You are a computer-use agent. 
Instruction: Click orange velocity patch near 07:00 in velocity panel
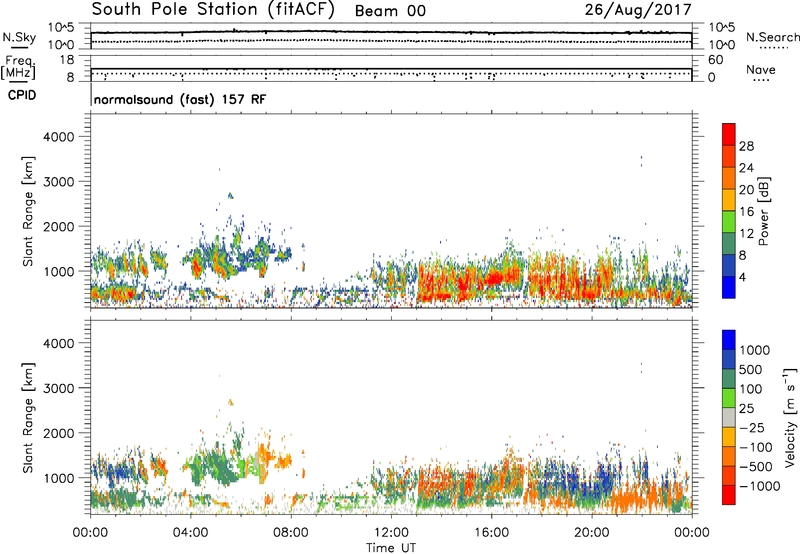pyautogui.click(x=263, y=456)
